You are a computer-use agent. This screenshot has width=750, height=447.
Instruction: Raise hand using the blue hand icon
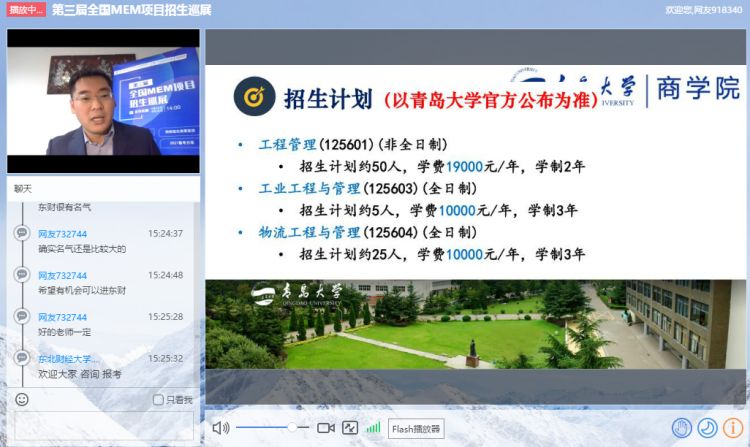pyautogui.click(x=682, y=428)
